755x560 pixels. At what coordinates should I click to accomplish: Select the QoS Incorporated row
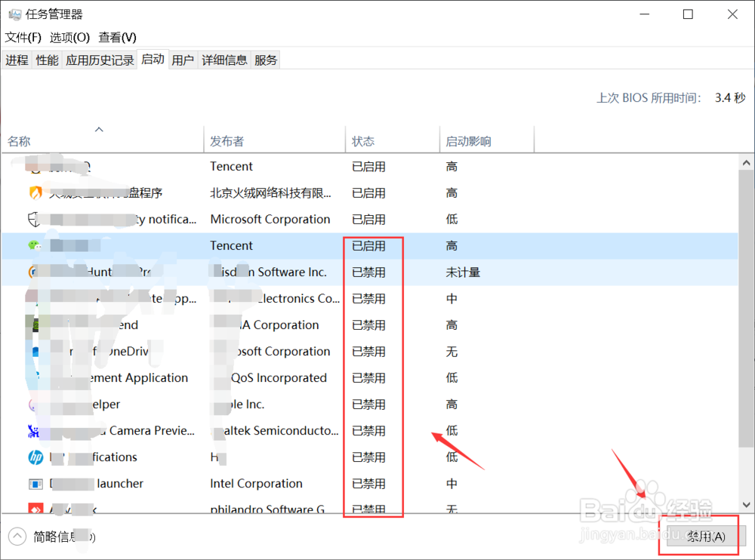pyautogui.click(x=370, y=378)
